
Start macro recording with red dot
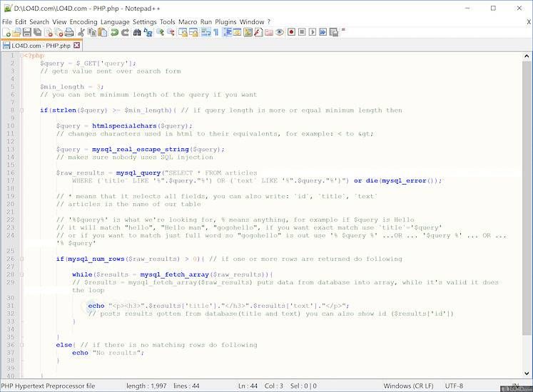(291, 32)
